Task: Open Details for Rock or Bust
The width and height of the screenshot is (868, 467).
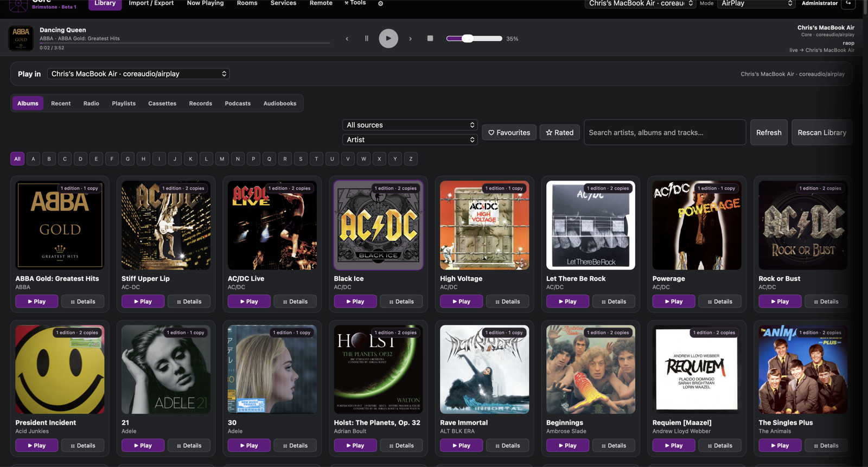Action: coord(826,302)
